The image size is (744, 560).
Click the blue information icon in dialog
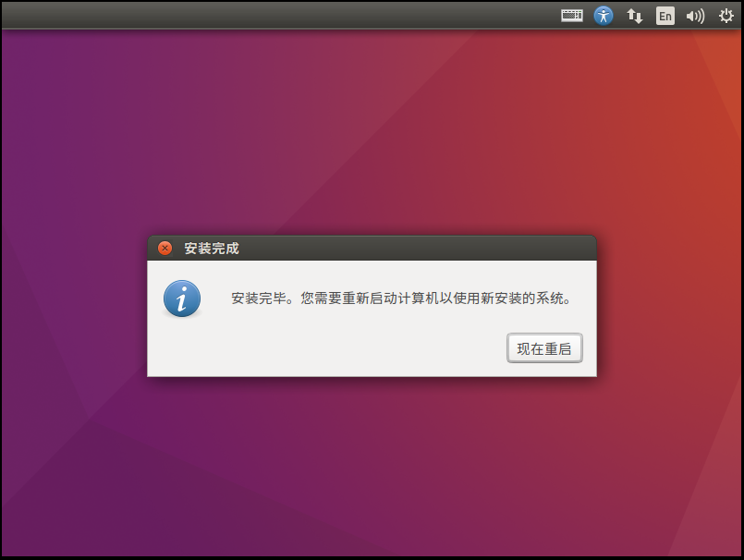click(182, 298)
